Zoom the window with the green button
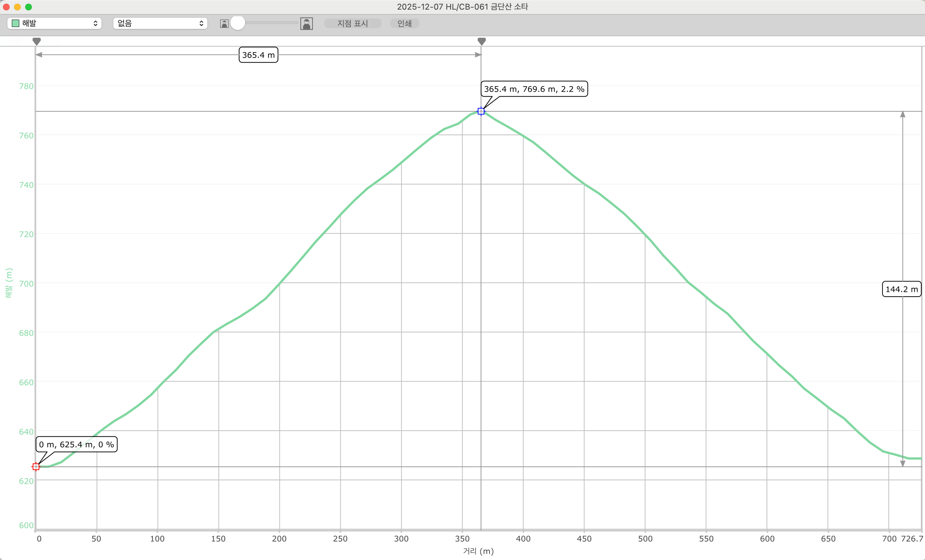The height and width of the screenshot is (560, 925). 29,7
